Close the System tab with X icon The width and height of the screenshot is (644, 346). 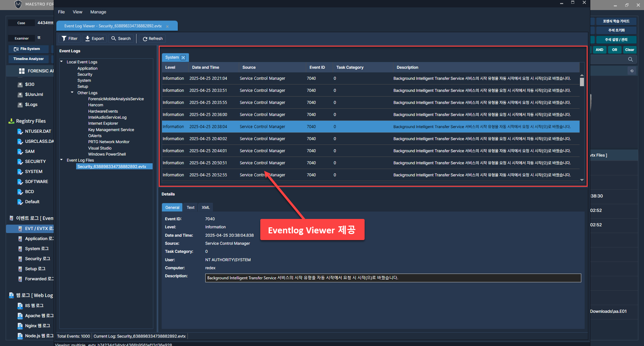tap(183, 58)
